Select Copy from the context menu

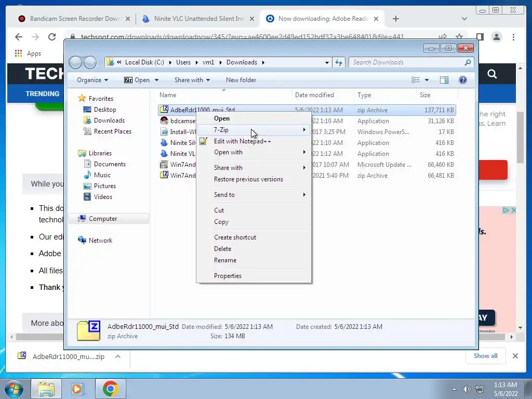(x=221, y=222)
